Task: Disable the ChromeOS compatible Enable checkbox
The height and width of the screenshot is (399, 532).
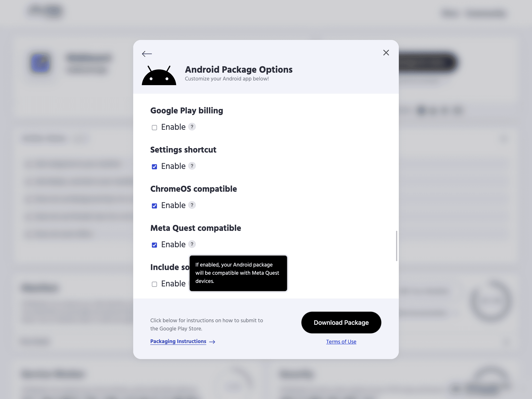Action: [154, 206]
